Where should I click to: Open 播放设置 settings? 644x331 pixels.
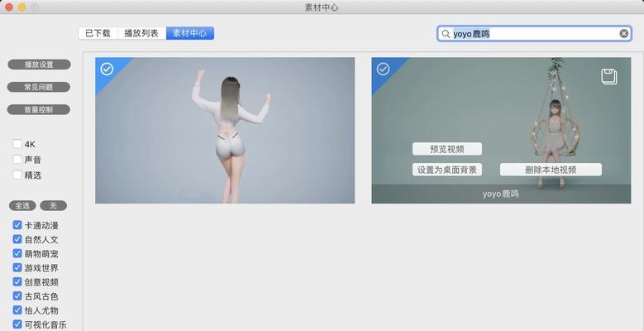[x=39, y=65]
